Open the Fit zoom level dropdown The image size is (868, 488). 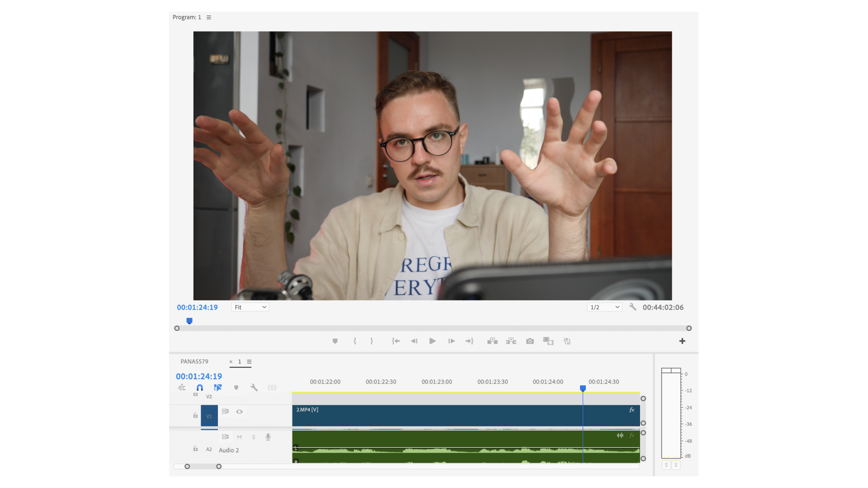coord(250,307)
